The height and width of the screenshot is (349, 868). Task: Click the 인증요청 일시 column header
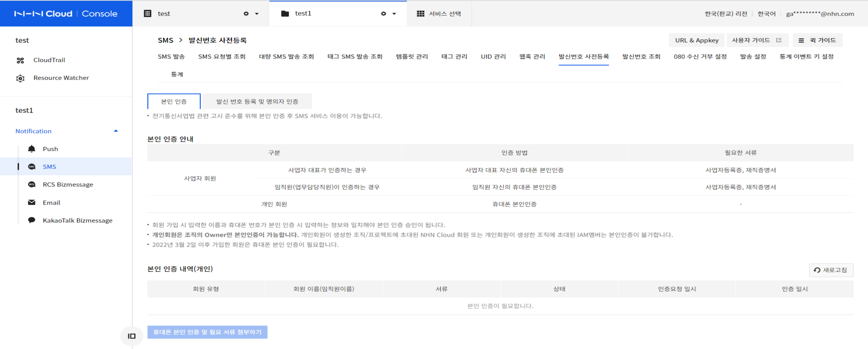tap(677, 289)
